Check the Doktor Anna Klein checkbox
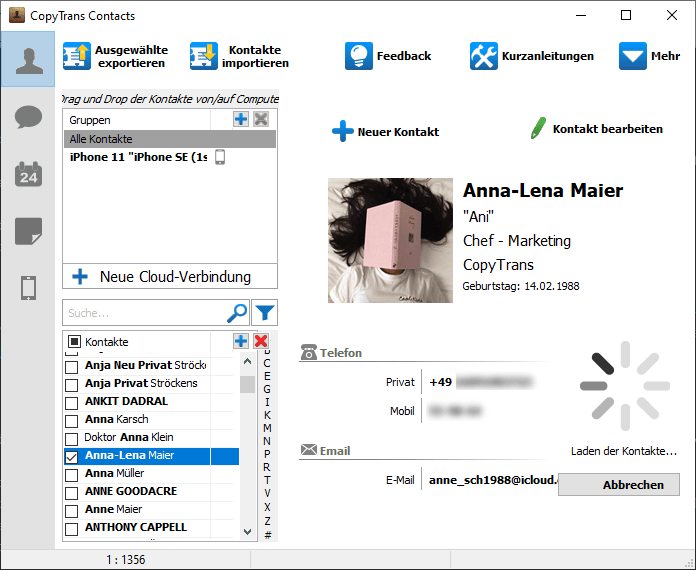696x570 pixels. click(x=71, y=439)
